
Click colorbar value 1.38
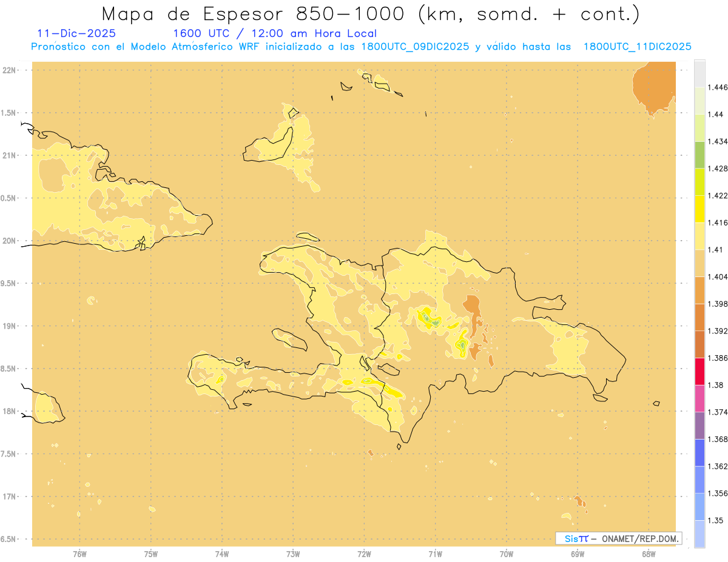click(x=716, y=385)
